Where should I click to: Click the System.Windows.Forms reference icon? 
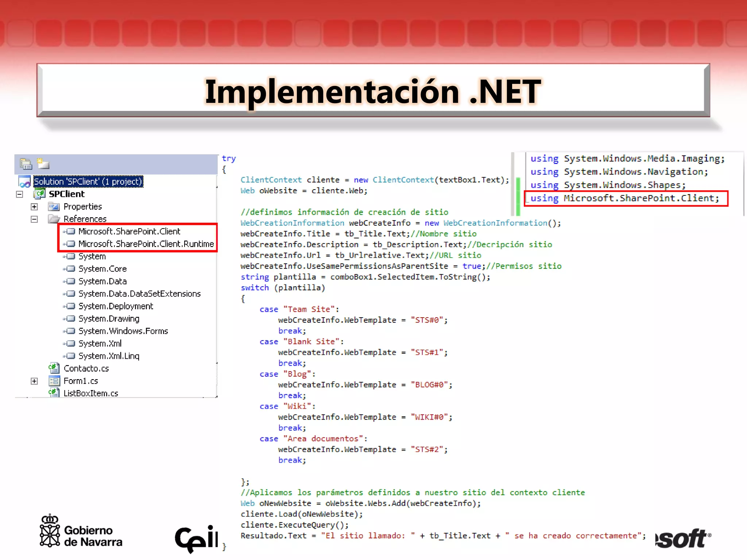[x=69, y=331]
